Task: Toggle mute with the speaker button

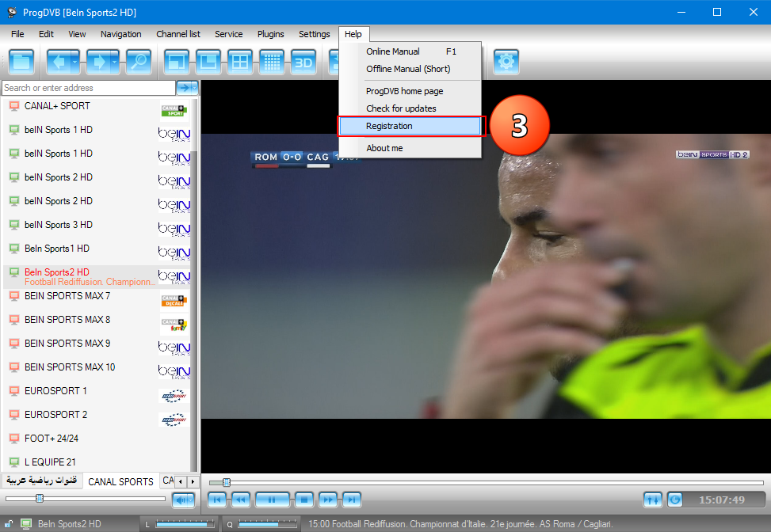Action: point(183,500)
